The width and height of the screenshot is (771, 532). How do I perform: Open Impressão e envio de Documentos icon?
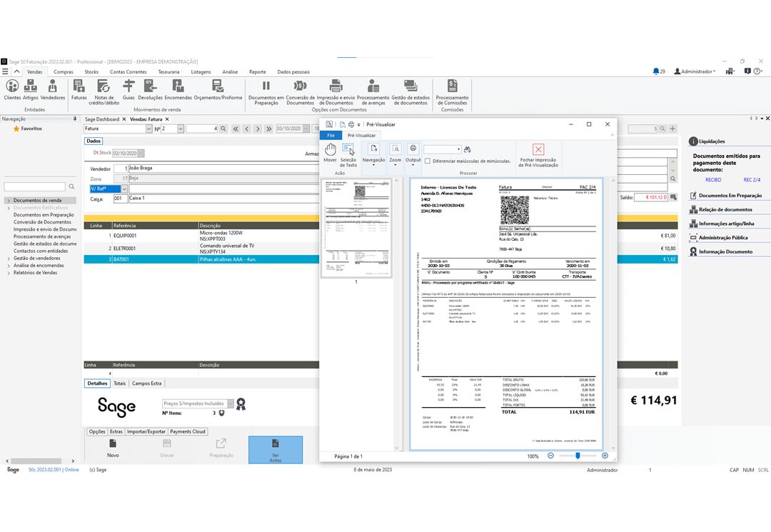(x=336, y=92)
